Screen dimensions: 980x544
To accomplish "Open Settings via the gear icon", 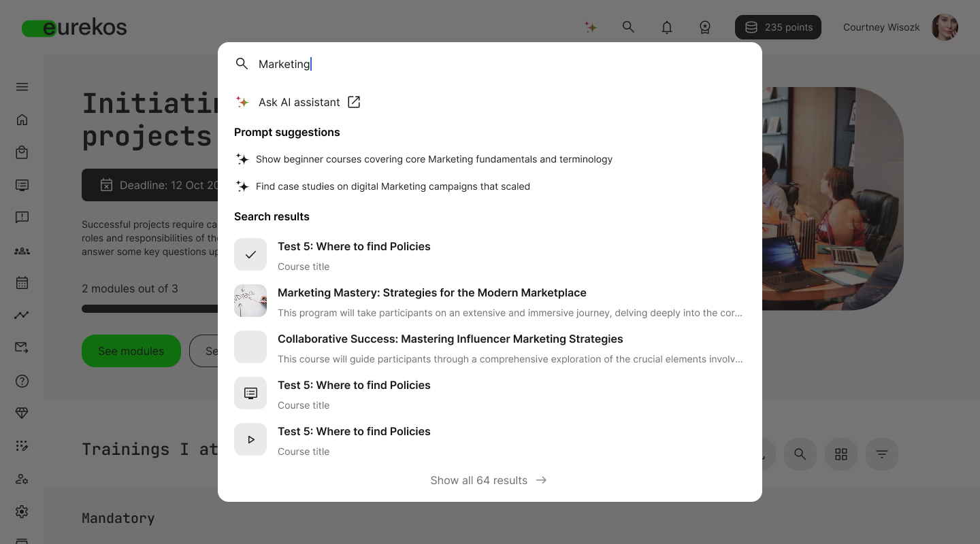I will point(22,511).
